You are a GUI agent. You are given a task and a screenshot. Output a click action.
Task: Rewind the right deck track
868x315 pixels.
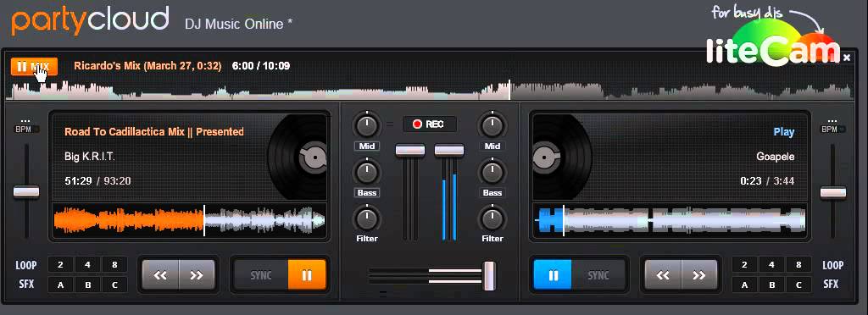pos(663,274)
